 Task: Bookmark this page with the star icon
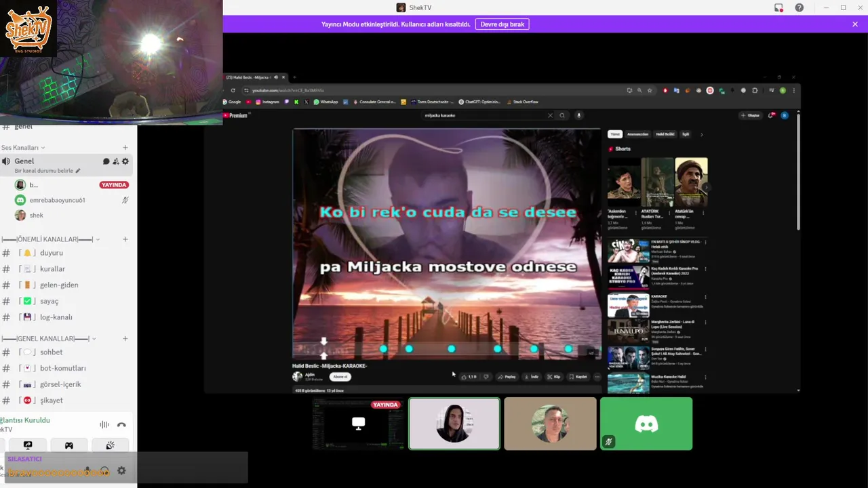click(x=650, y=90)
